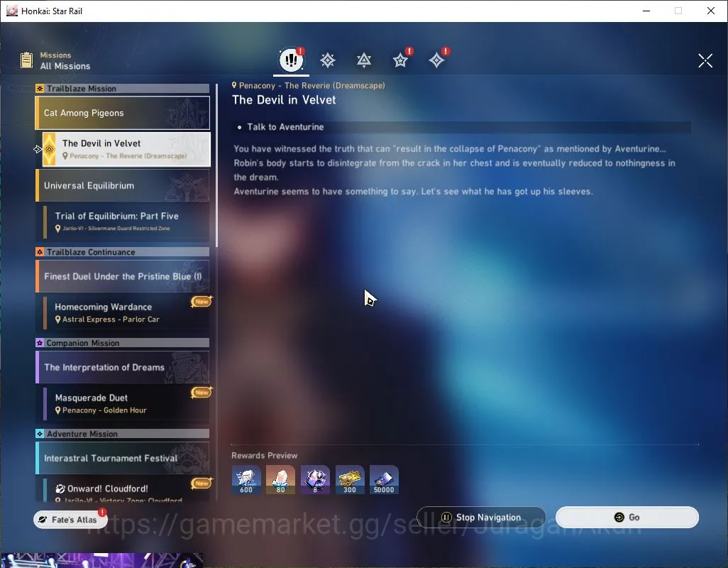This screenshot has height=568, width=728.
Task: Close the missions screen with the X icon
Action: coord(705,60)
